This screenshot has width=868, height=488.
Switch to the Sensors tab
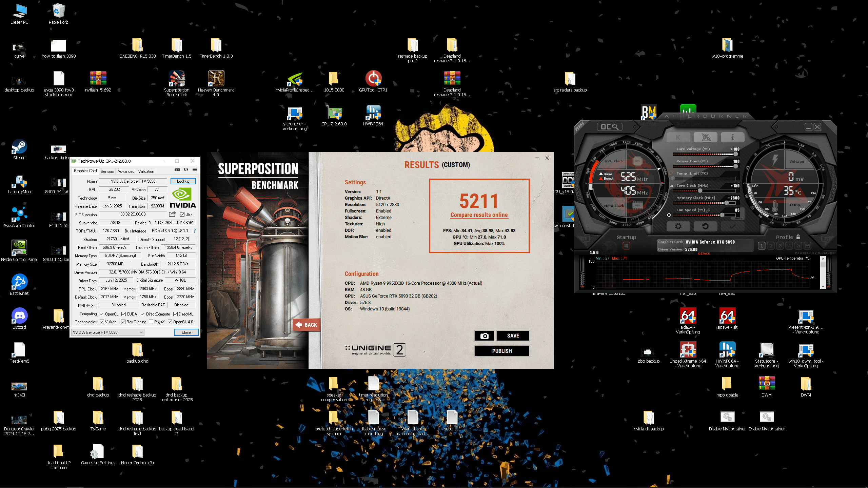(x=107, y=171)
